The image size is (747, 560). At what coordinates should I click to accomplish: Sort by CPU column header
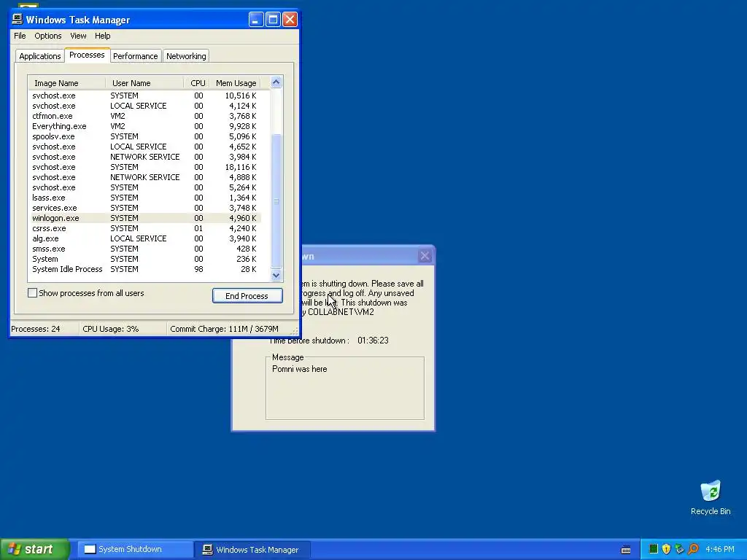tap(197, 83)
